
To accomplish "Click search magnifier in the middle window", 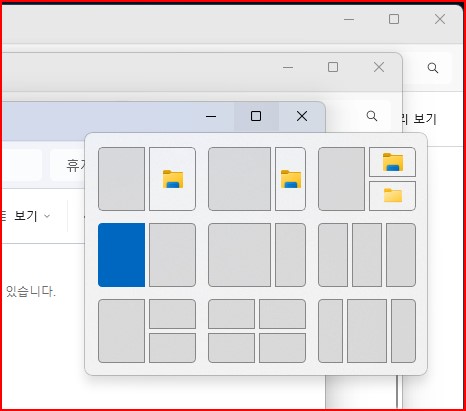I will point(372,116).
